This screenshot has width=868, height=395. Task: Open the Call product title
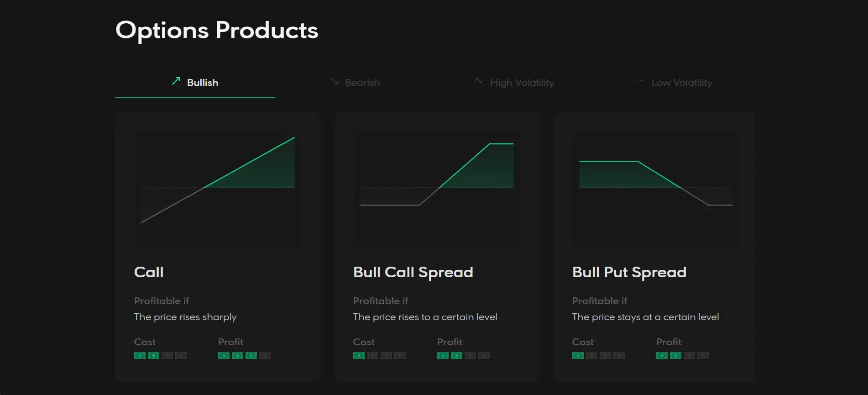pyautogui.click(x=149, y=272)
